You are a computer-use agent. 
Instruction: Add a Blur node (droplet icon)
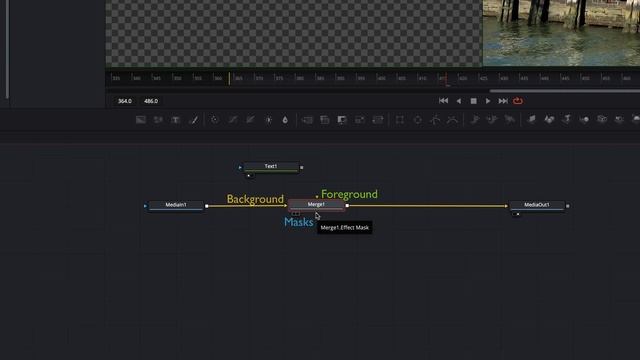pos(285,120)
